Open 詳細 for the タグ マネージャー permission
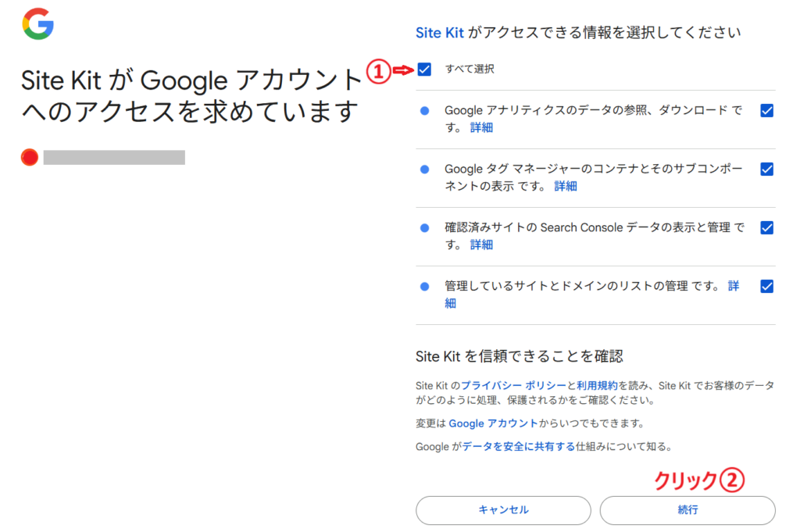This screenshot has width=800, height=532. [x=566, y=186]
